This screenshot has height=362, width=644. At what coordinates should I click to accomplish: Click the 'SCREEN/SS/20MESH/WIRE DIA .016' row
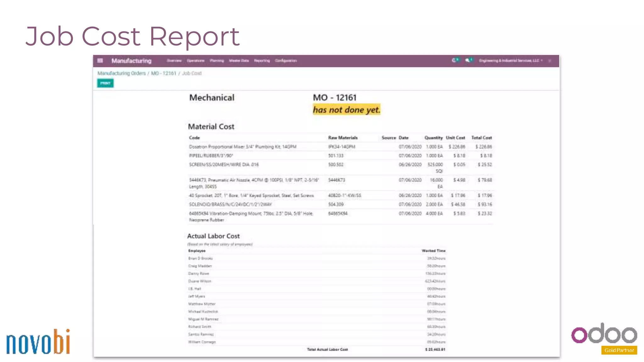[340, 167]
